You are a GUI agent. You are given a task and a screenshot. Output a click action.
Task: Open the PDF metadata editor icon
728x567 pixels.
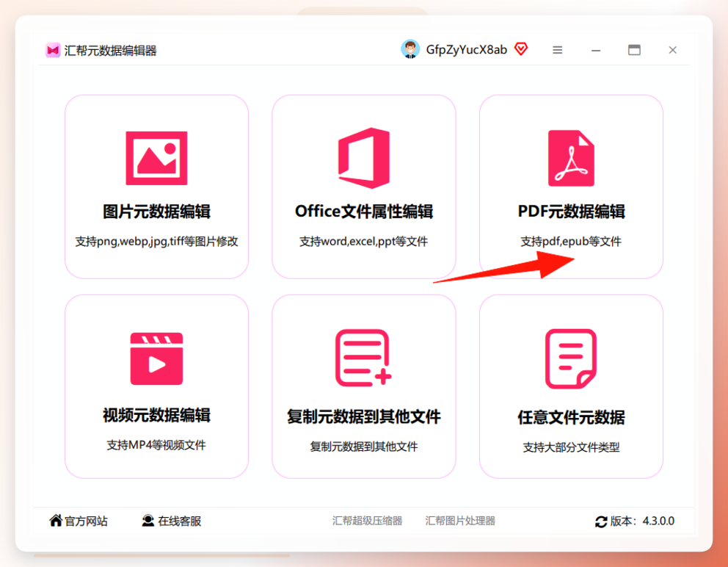[x=571, y=158]
